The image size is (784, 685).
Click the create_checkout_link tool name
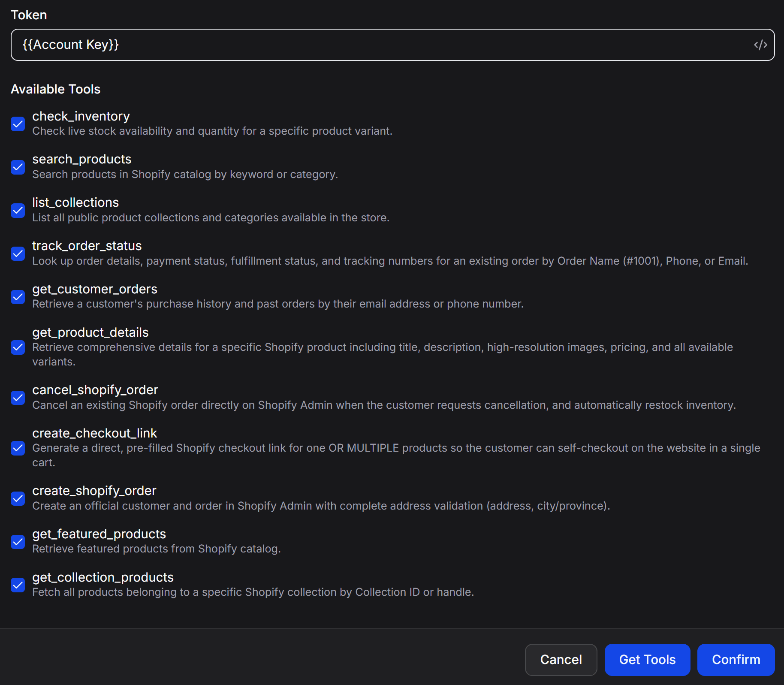point(95,433)
